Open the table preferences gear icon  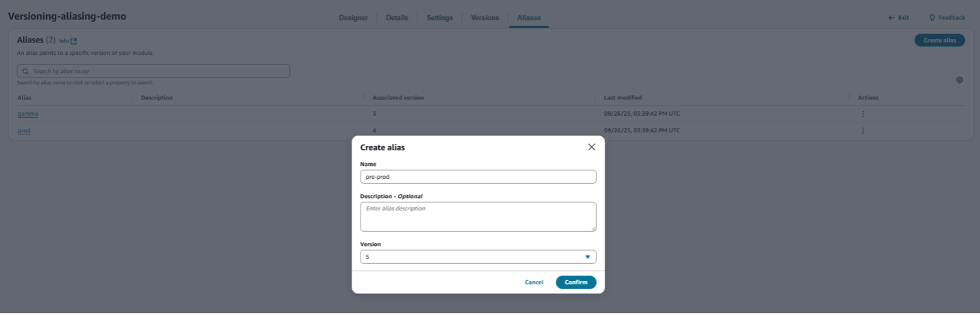[959, 80]
